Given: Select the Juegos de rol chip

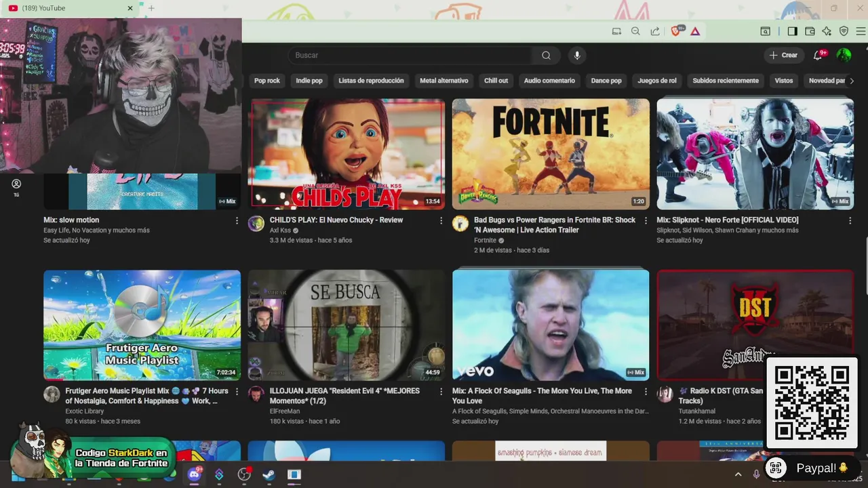Looking at the screenshot, I should click(657, 81).
